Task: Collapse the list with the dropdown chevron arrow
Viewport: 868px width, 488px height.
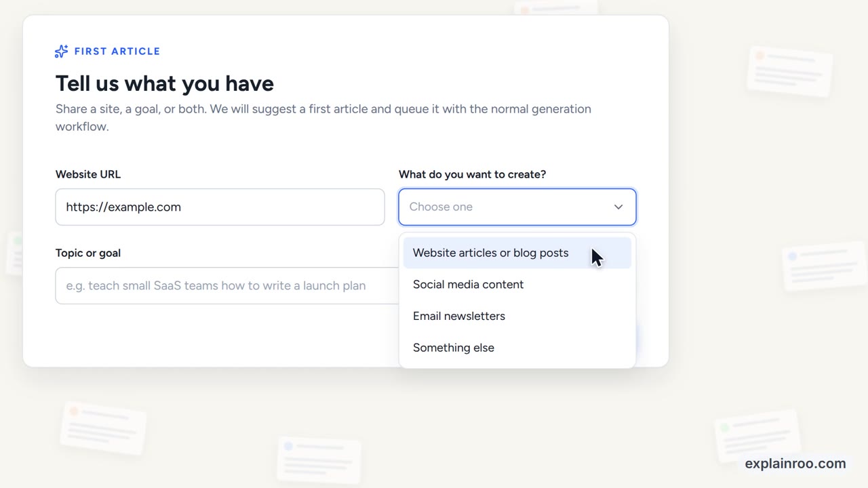Action: coord(618,207)
